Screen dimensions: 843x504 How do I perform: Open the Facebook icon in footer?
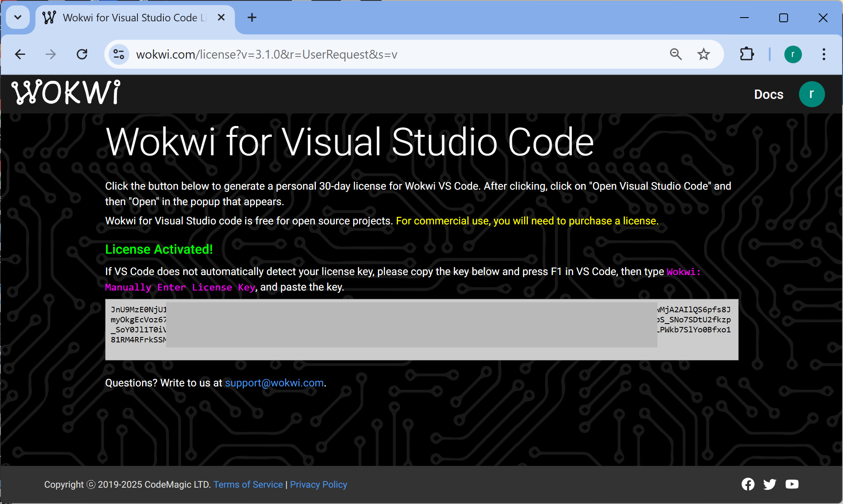point(748,484)
